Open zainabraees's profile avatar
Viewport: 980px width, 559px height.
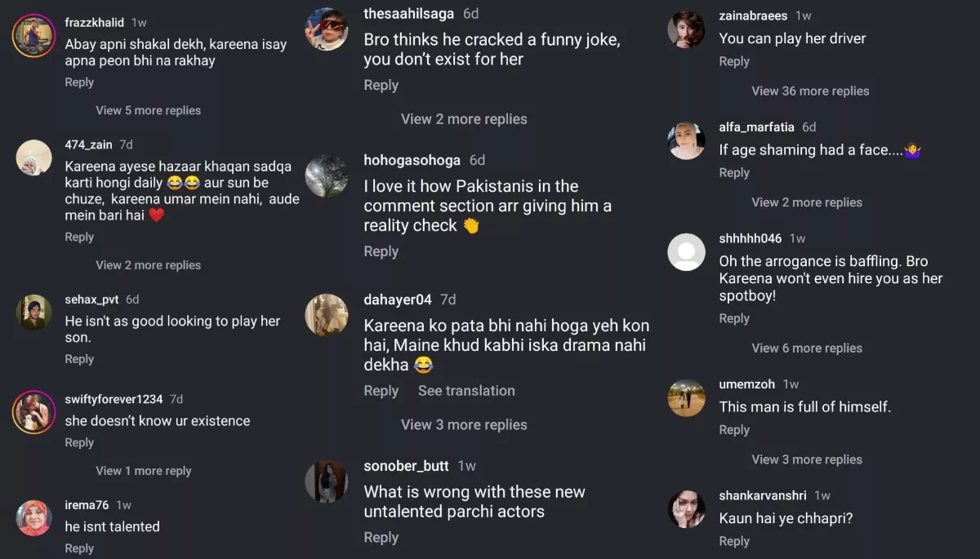coord(686,30)
